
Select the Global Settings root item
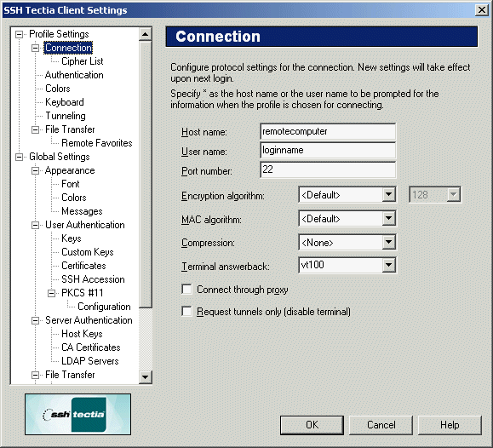point(60,157)
